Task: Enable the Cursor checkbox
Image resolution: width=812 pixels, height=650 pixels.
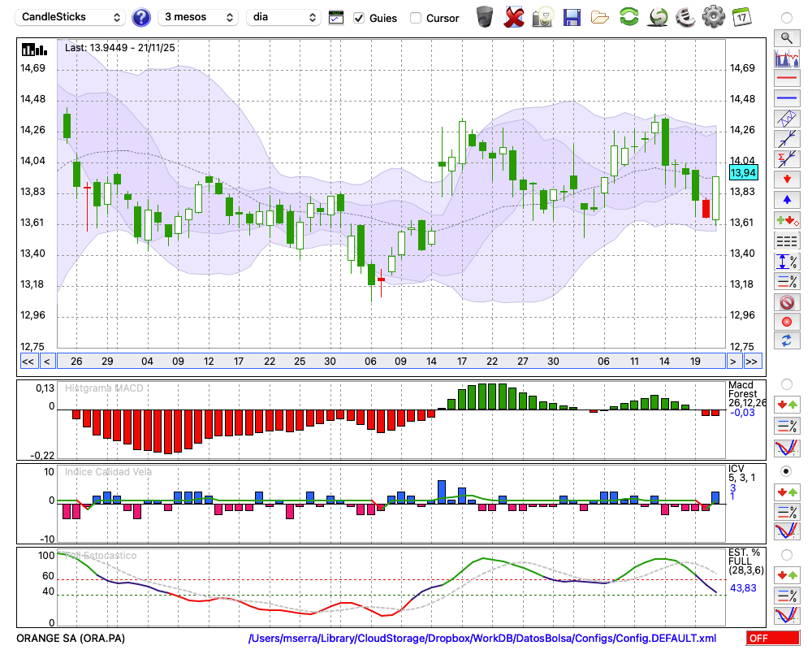Action: pos(416,18)
